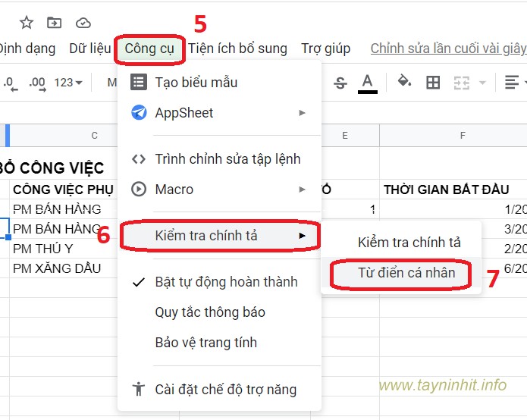
Task: Apply strikethrough formatting
Action: (x=340, y=82)
